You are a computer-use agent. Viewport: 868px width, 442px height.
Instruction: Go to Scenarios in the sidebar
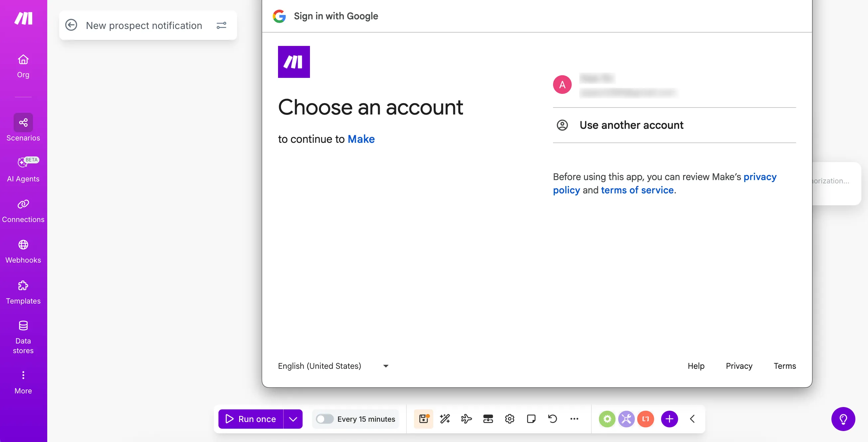23,127
